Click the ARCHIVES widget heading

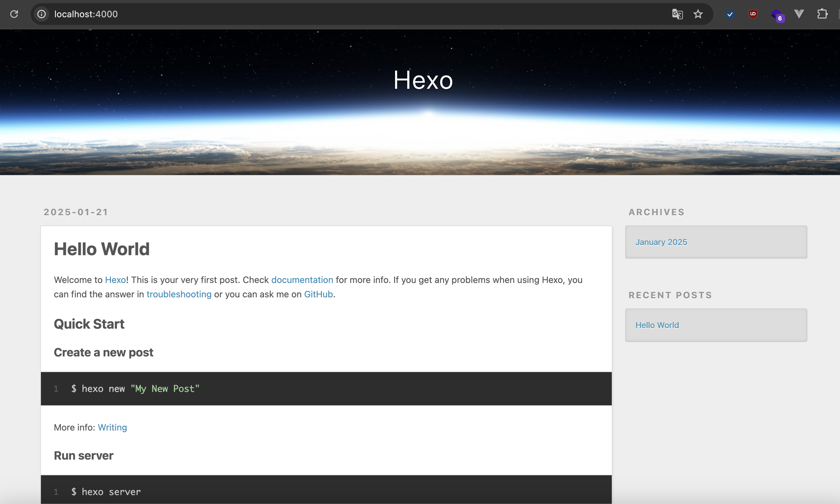657,212
